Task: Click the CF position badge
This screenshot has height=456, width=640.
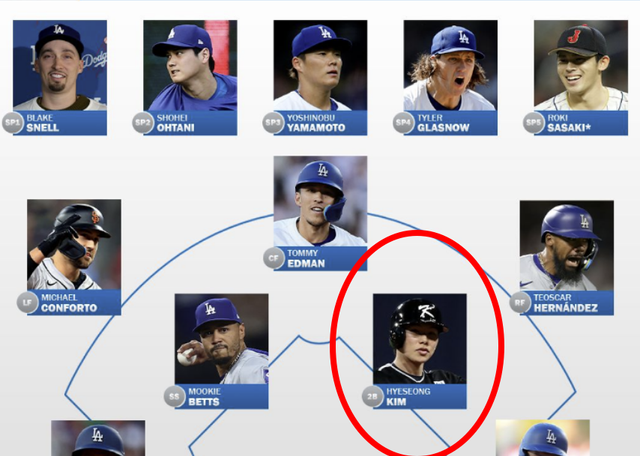Action: coord(274,258)
